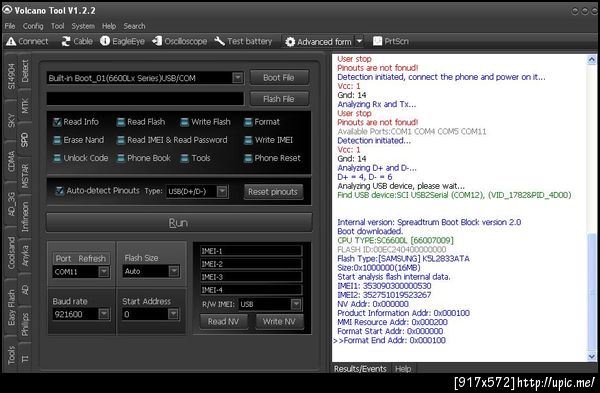Image resolution: width=600 pixels, height=393 pixels.
Task: Click the Port Refresh button
Action: point(81,259)
